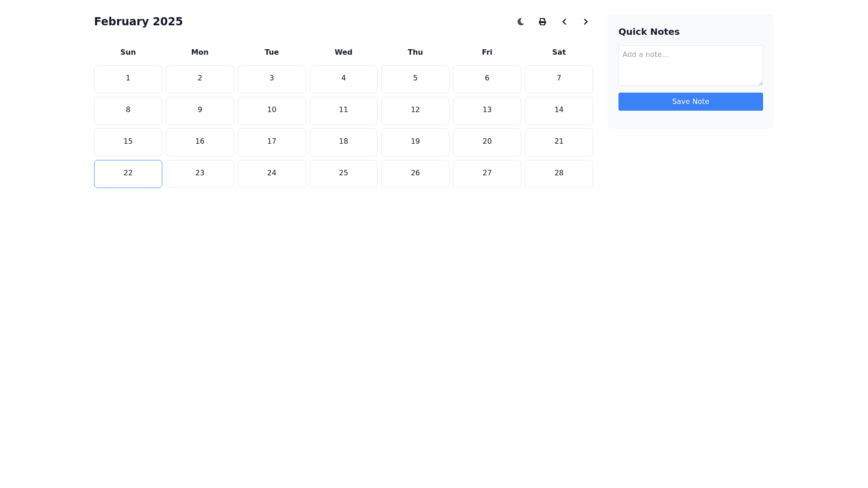Choose day 10 in Tuesday column
The image size is (868, 488).
click(272, 111)
